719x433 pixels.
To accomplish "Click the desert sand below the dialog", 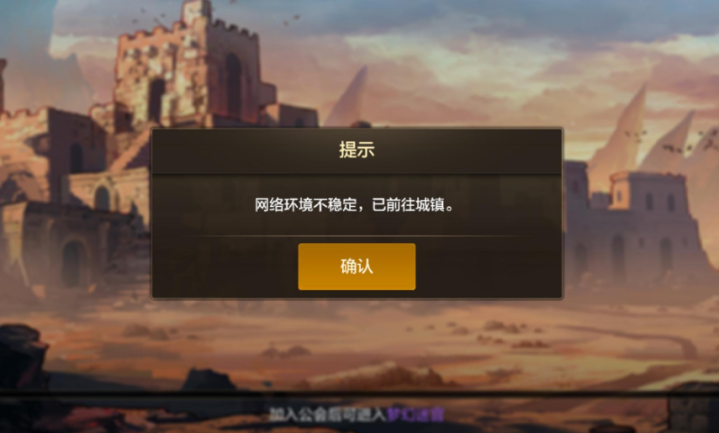I will 358,330.
